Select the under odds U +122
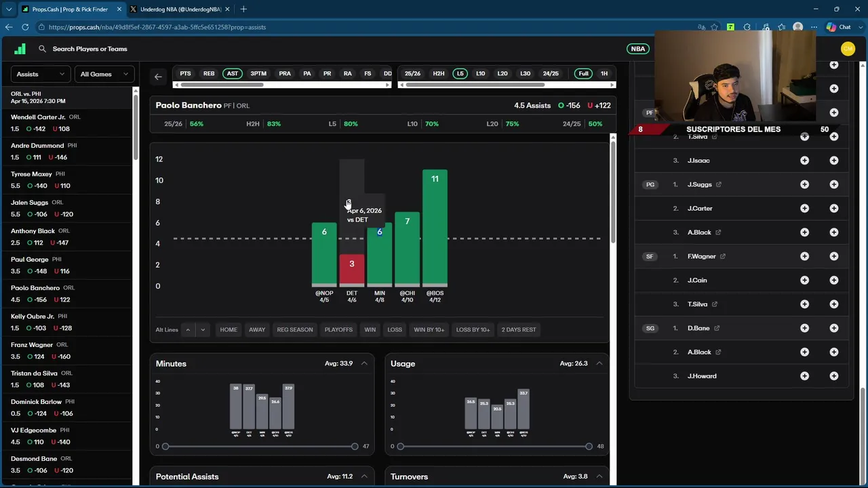Screen dimensions: 868x488 click(599, 105)
